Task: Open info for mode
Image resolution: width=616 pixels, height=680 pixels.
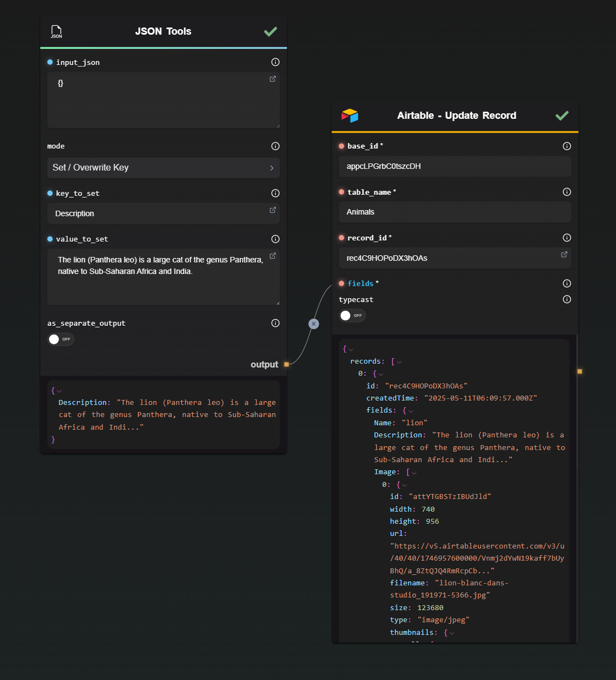Action: click(275, 146)
